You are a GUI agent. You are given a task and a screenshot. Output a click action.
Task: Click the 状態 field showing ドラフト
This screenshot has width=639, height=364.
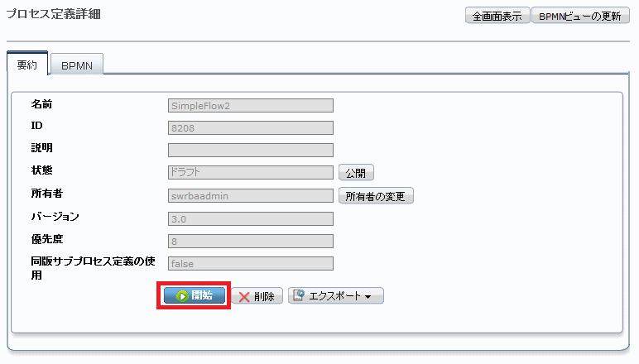[x=251, y=172]
